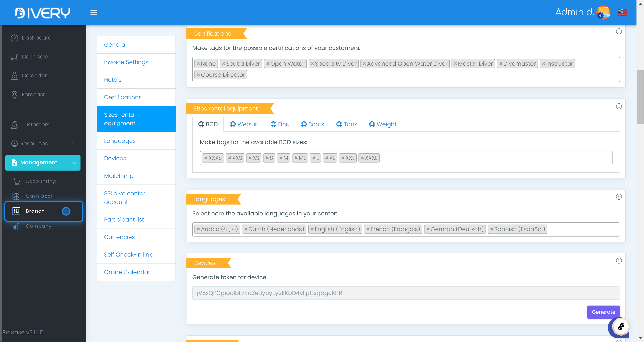This screenshot has width=644, height=342.
Task: Click the floating support chat icon
Action: click(x=621, y=327)
